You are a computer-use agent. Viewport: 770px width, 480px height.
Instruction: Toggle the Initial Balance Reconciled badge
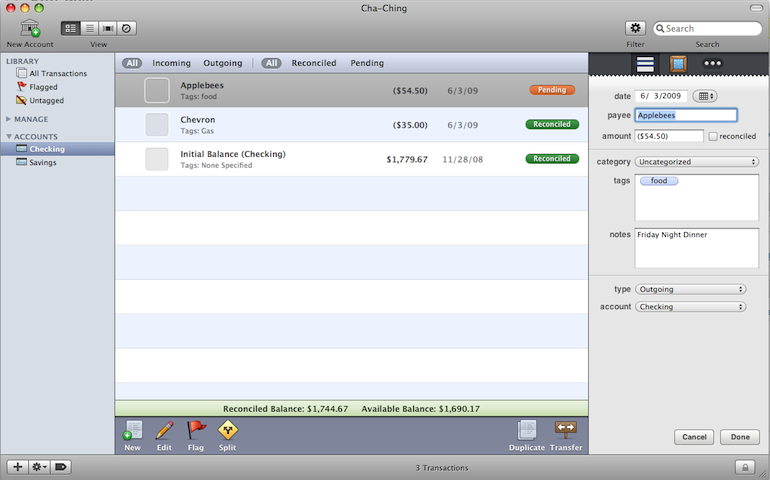552,159
